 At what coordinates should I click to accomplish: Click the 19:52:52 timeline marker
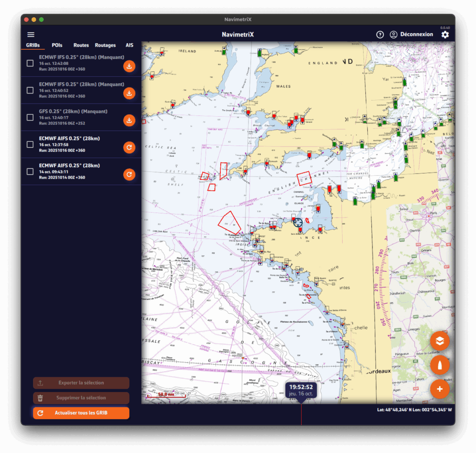tap(301, 390)
